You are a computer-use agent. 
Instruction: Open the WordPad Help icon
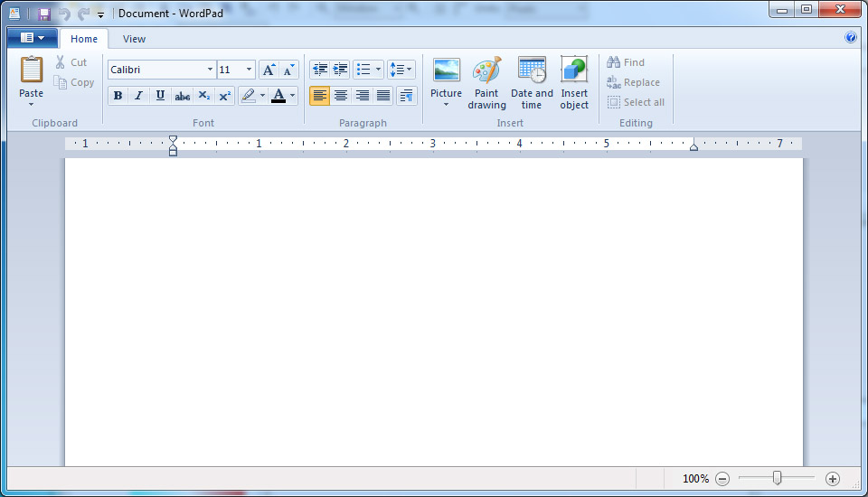tap(850, 38)
